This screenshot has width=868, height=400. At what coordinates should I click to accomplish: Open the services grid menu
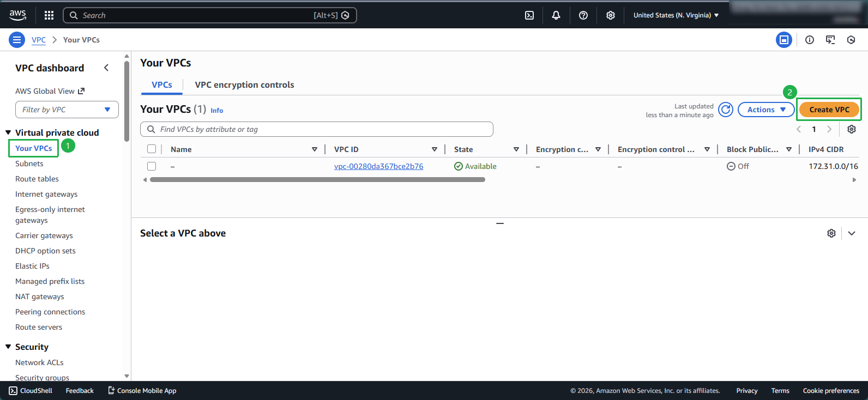[x=49, y=15]
